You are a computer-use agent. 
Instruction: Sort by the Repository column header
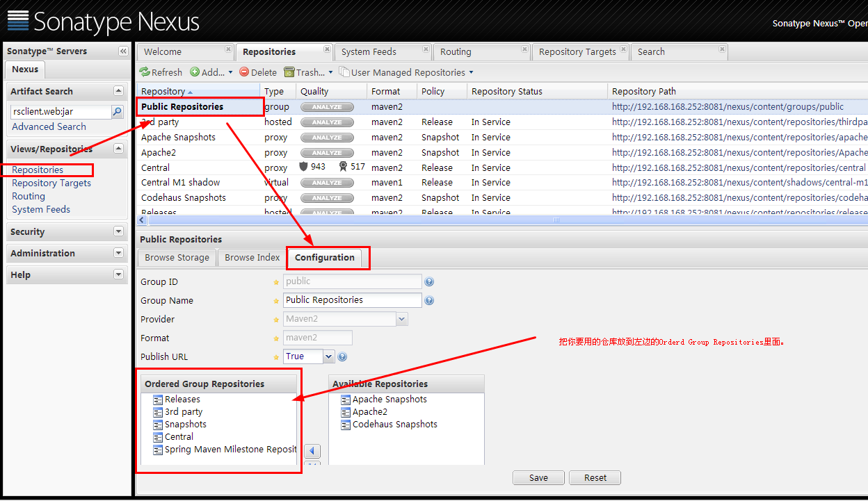point(199,91)
